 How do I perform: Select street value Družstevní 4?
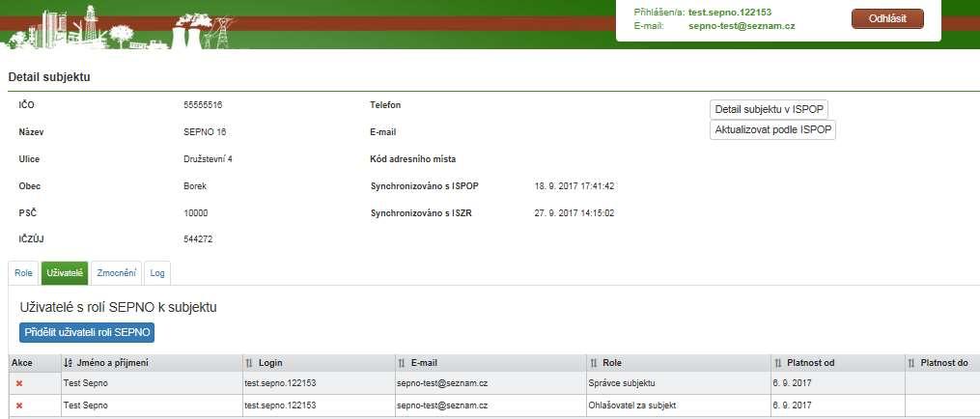pyautogui.click(x=209, y=159)
